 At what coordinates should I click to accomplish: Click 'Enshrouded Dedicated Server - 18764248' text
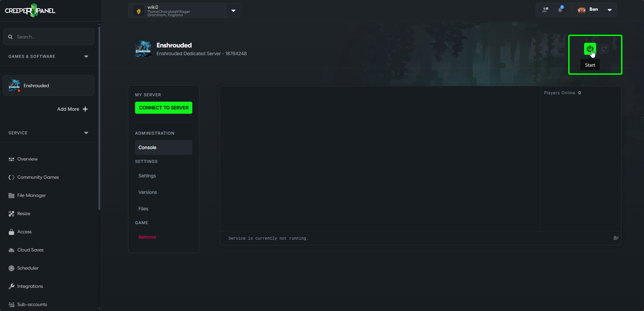coord(201,54)
